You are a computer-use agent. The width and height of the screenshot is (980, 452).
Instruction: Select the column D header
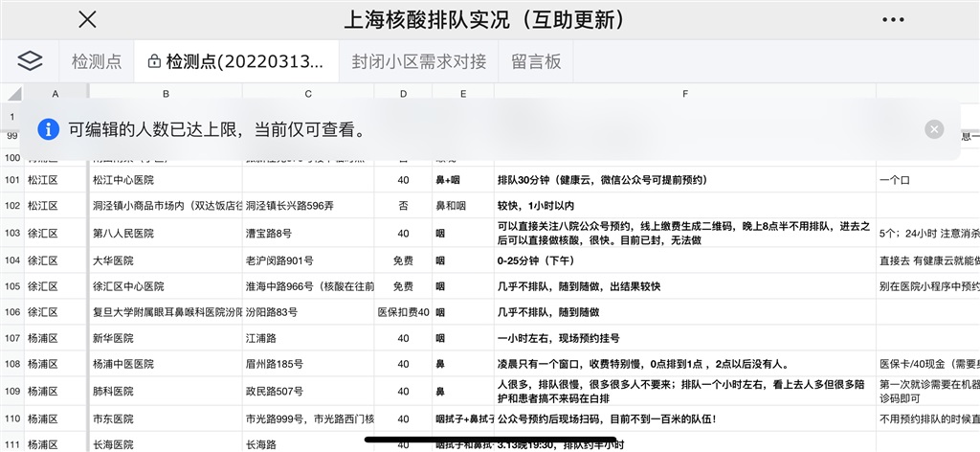403,93
